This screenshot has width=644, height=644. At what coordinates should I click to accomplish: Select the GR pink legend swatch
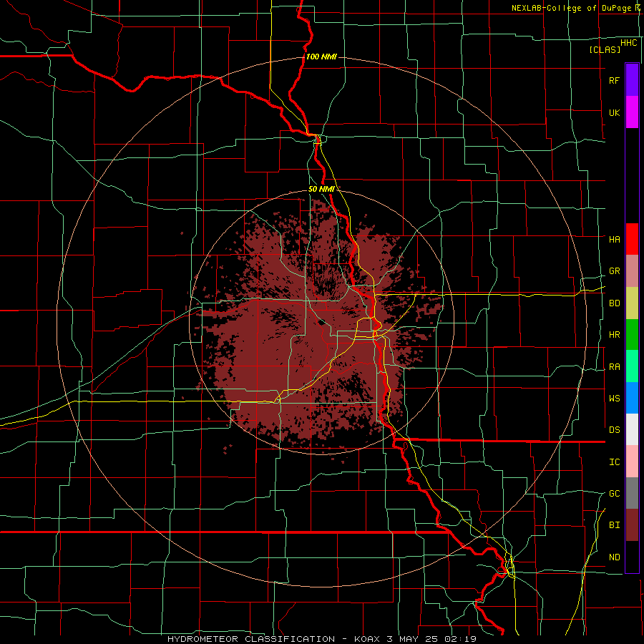(x=632, y=270)
